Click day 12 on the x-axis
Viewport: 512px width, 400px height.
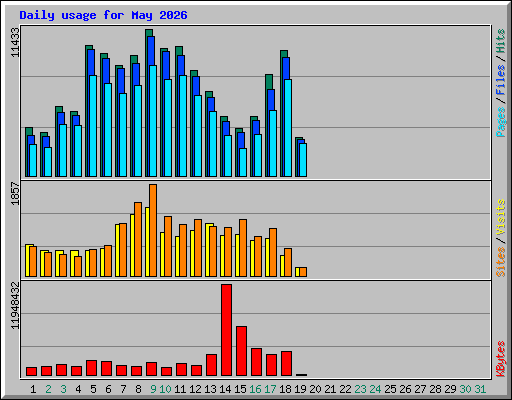tap(195, 389)
